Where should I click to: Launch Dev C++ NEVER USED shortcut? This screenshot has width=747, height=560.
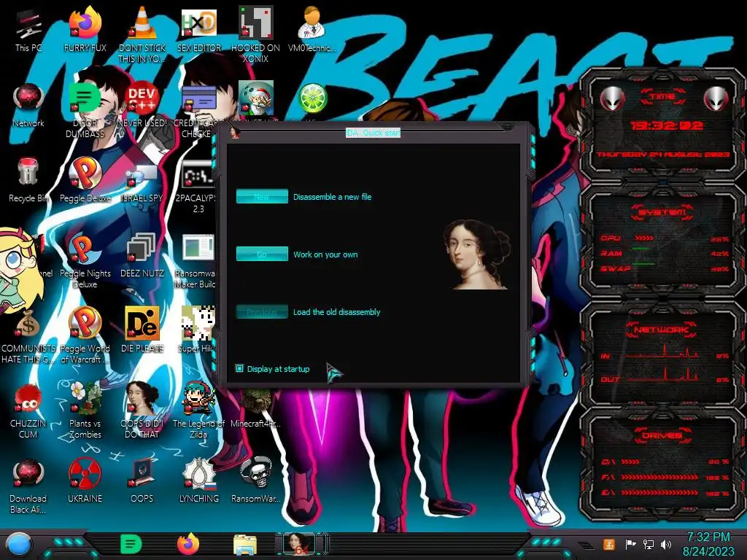coord(142,104)
